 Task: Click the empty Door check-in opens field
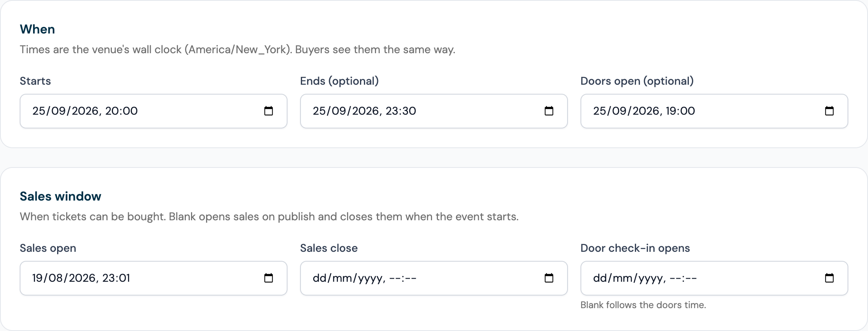coord(714,278)
